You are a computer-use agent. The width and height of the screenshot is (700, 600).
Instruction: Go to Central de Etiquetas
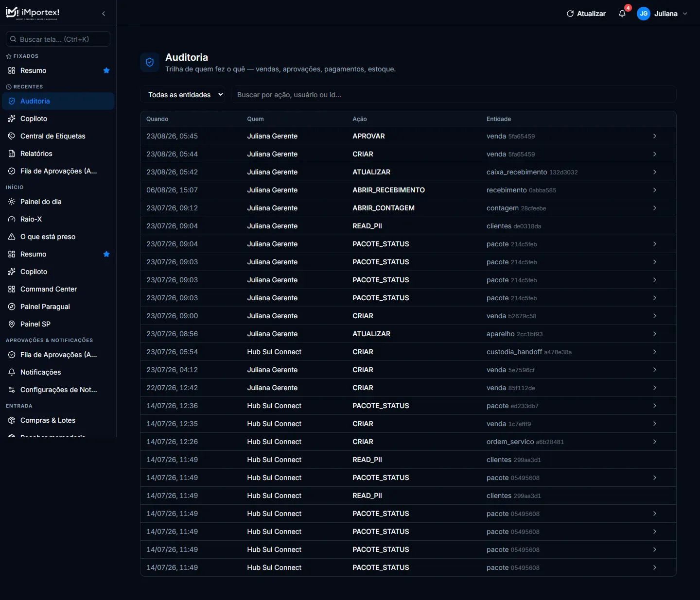(x=58, y=136)
